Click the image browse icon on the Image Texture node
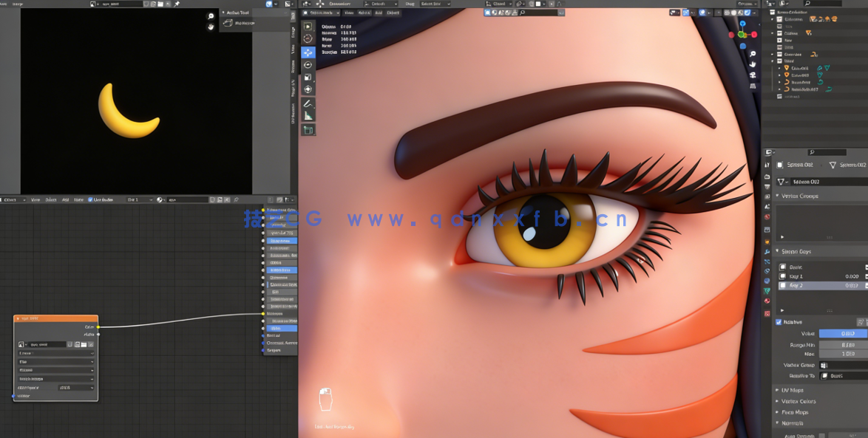This screenshot has height=438, width=868. pyautogui.click(x=21, y=344)
